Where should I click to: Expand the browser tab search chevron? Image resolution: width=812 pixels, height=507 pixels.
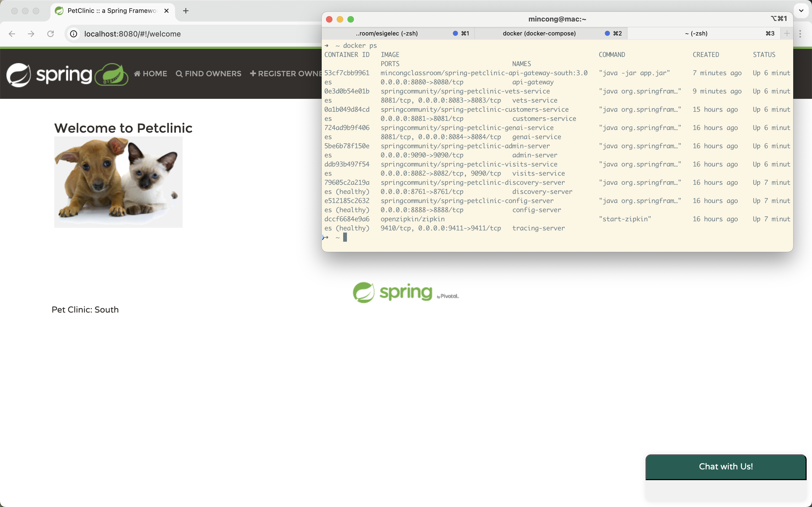coord(801,10)
